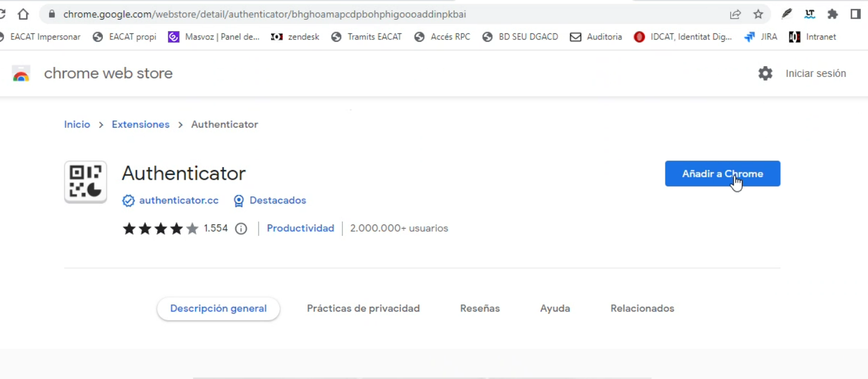868x379 pixels.
Task: Open EACAT Impersonar bookmark
Action: click(x=41, y=37)
